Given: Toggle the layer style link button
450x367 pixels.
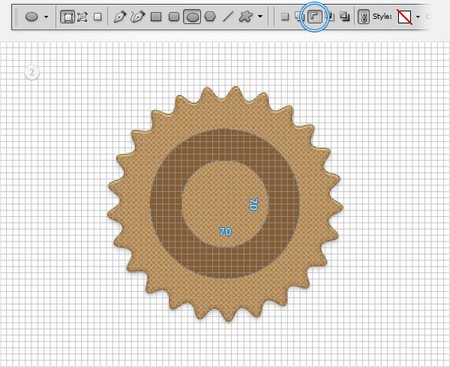Looking at the screenshot, I should (x=363, y=17).
